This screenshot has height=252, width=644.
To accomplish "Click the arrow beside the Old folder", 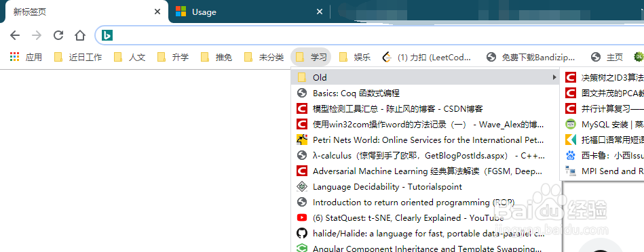I will pos(554,77).
